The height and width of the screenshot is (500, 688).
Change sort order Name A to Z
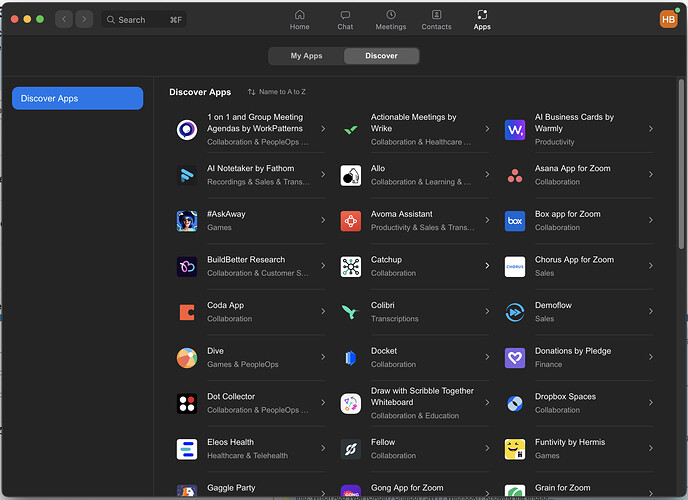point(277,92)
